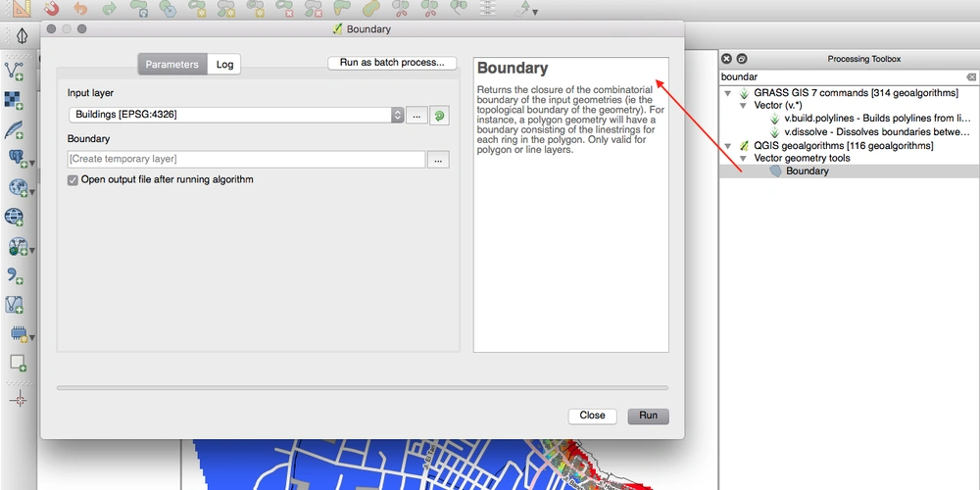
Task: Close the Processing Toolbox panel
Action: point(726,59)
